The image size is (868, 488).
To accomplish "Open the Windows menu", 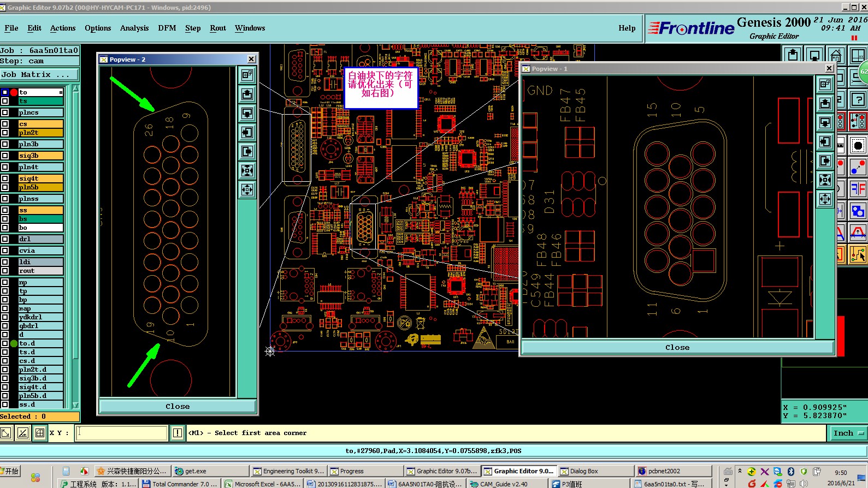I will point(250,28).
